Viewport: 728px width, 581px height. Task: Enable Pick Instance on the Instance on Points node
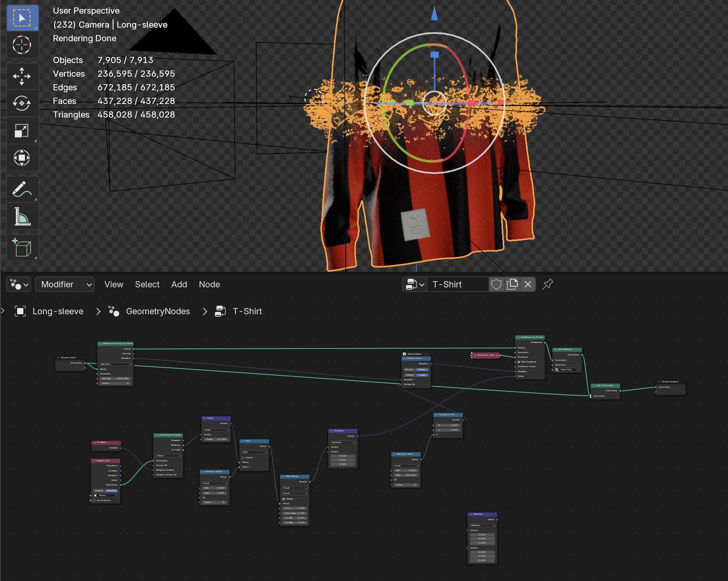(519, 362)
